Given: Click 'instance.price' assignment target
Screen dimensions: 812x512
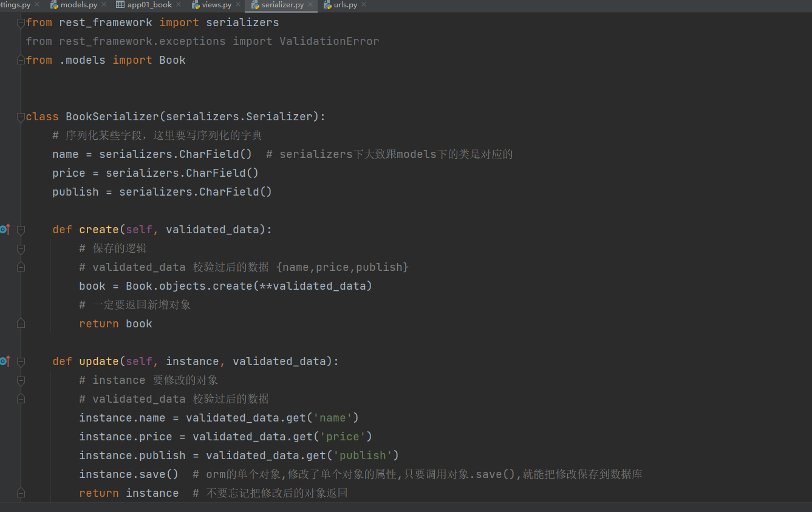Looking at the screenshot, I should [x=126, y=437].
